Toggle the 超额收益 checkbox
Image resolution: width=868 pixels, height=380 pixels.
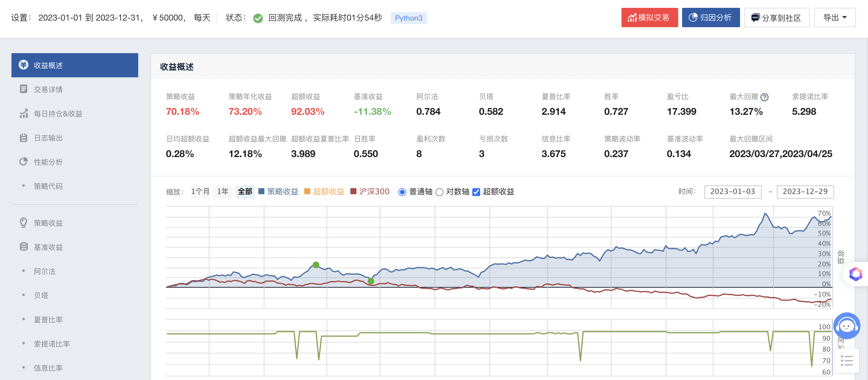tap(476, 192)
